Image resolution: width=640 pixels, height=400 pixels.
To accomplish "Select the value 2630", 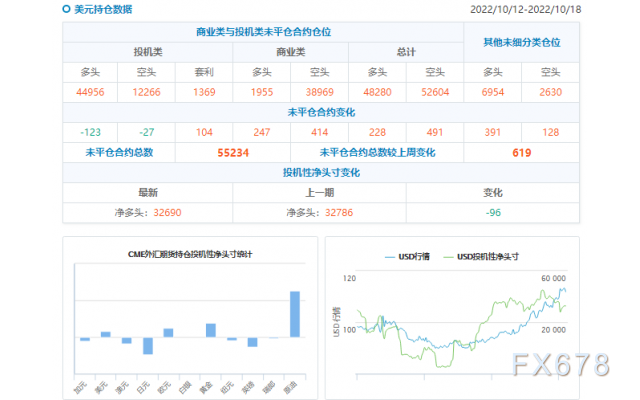I will coord(551,92).
